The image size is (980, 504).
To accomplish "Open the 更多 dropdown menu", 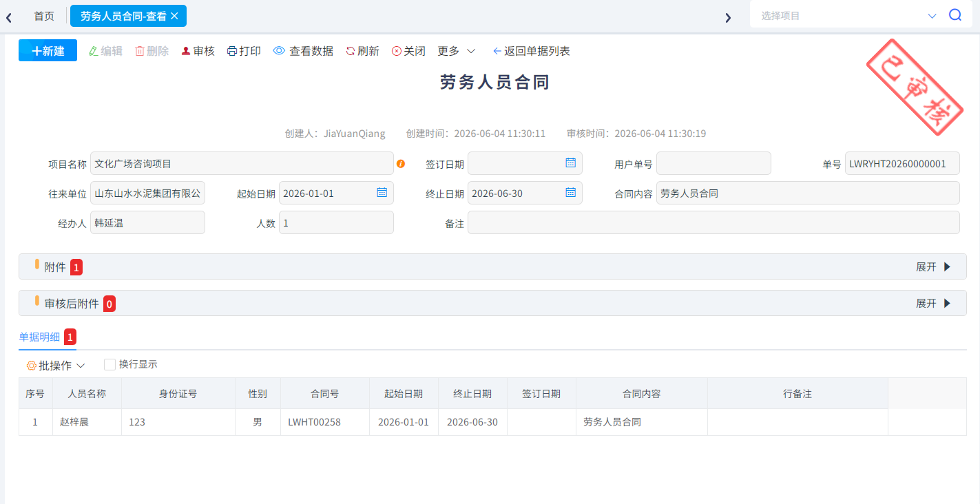I will pos(457,51).
